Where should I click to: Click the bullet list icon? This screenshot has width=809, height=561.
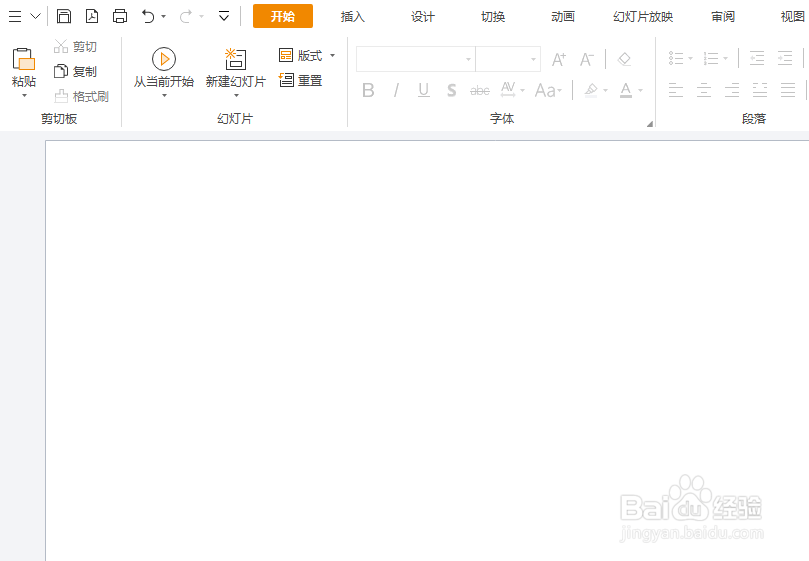(x=676, y=58)
